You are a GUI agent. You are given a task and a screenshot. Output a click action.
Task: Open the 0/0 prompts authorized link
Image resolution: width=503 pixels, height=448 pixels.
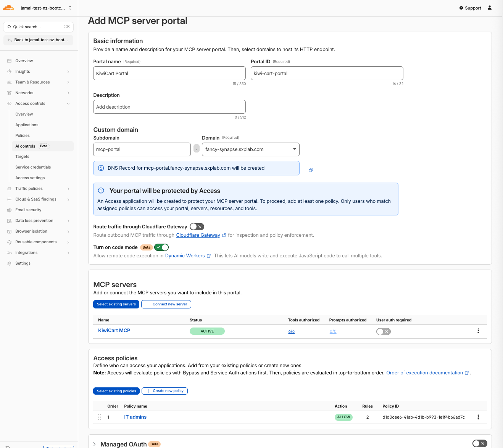pos(333,332)
